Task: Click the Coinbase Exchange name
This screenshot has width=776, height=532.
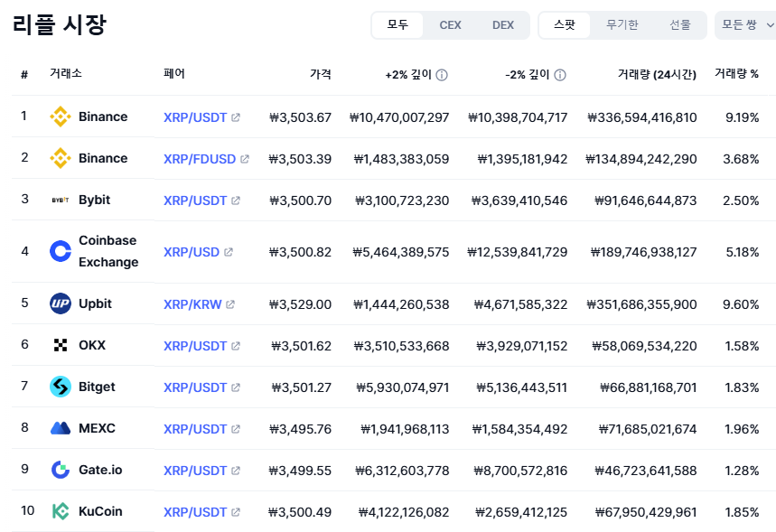Action: click(108, 251)
